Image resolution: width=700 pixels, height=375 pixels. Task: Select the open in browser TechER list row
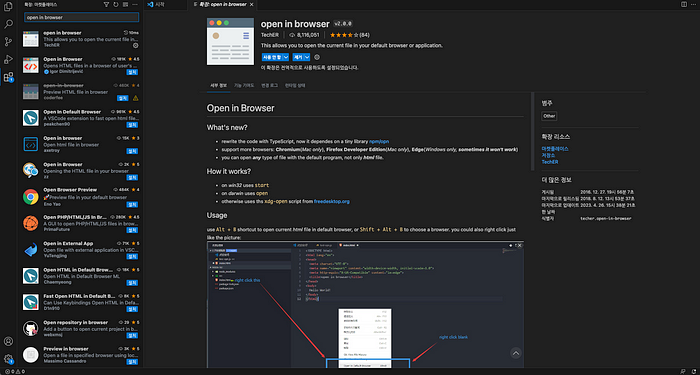tap(81, 39)
